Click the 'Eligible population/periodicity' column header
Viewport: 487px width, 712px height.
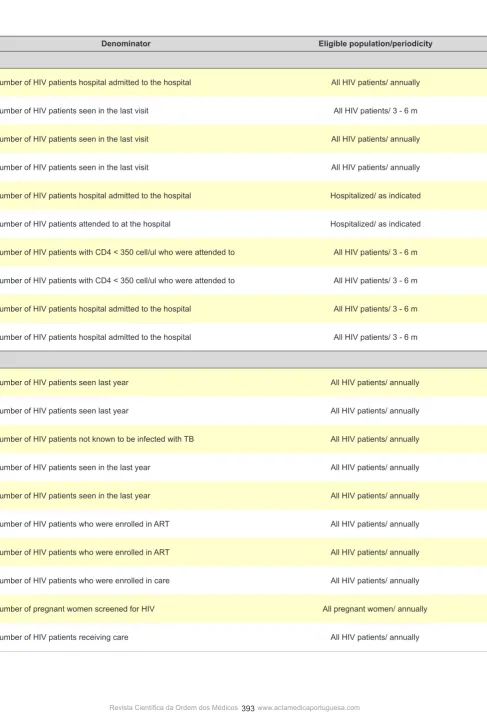pos(375,44)
